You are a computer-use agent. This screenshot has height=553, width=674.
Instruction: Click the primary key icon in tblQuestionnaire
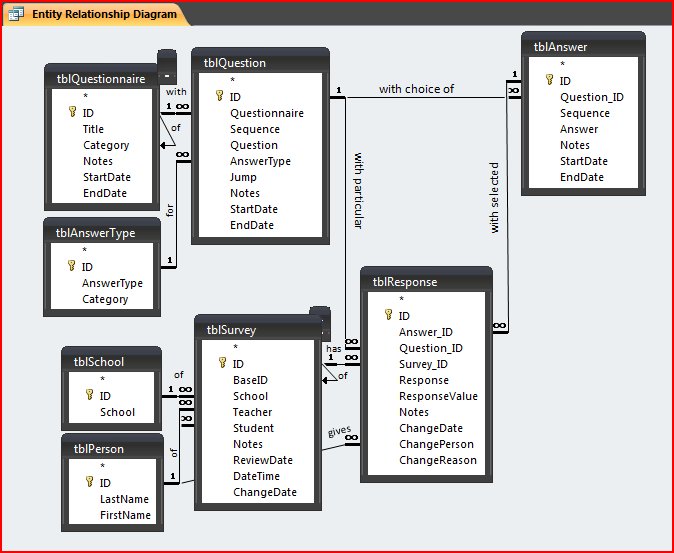[x=72, y=113]
